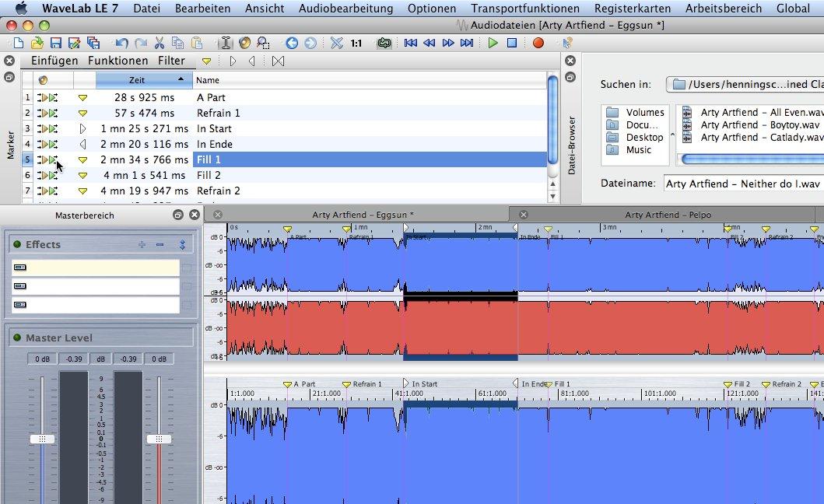Screen dimensions: 824x504
Task: Insert a generic yellow marker from marker toolbar
Action: (206, 61)
